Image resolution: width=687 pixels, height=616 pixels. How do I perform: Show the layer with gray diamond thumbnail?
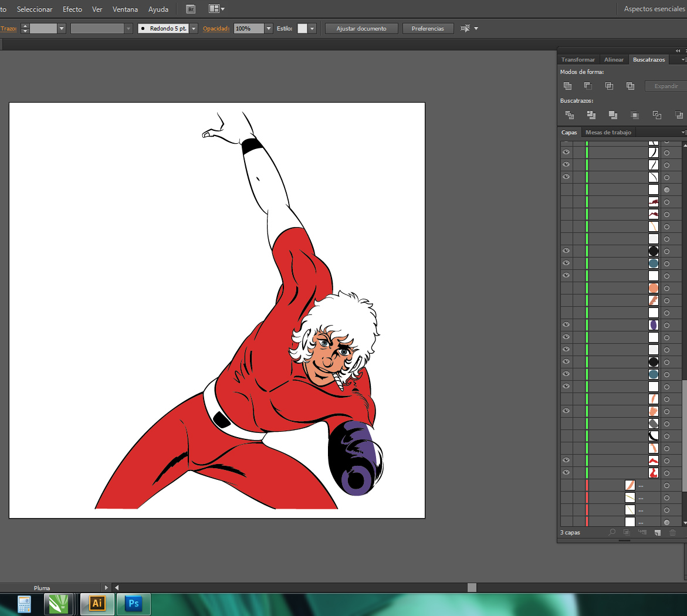pyautogui.click(x=566, y=423)
